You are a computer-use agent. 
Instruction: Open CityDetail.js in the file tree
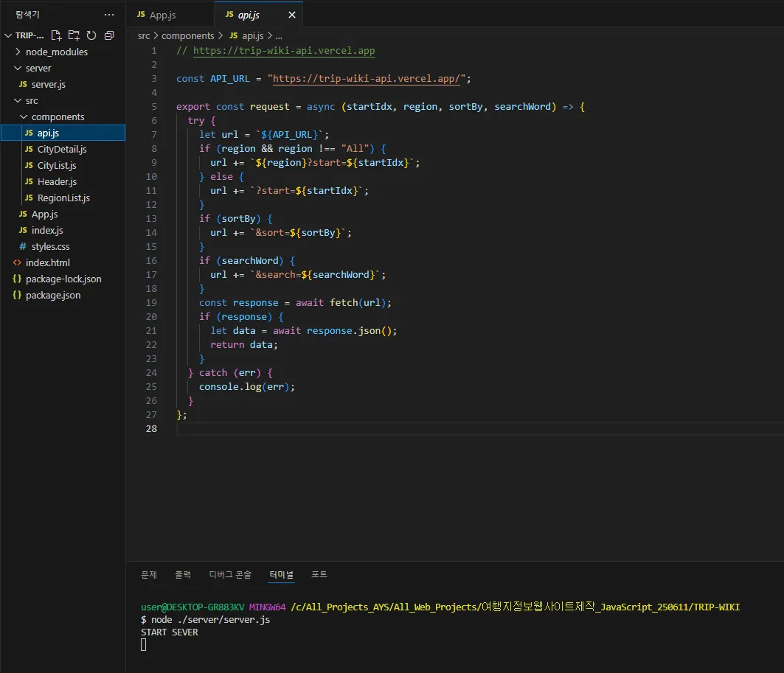pos(62,150)
